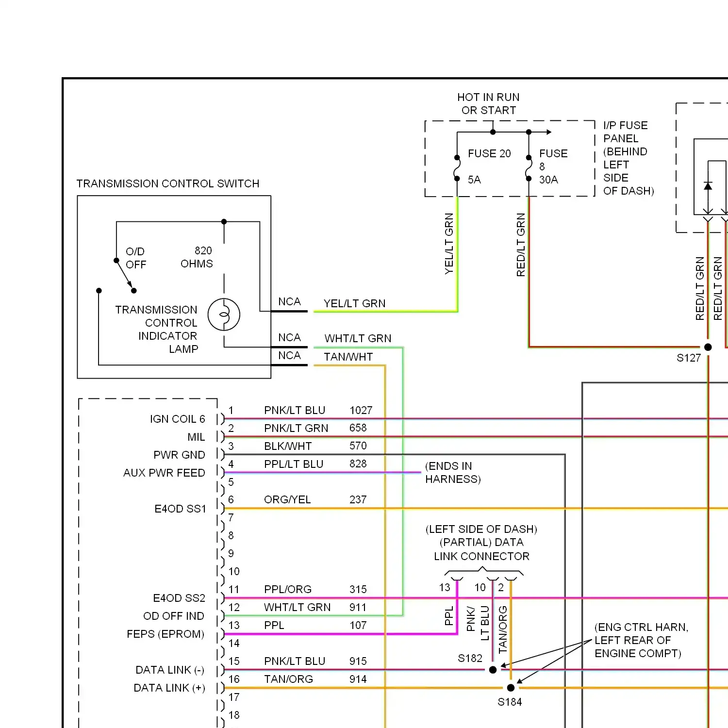Select the 'BLK/WHT' wire color
The image size is (728, 728).
point(288,446)
